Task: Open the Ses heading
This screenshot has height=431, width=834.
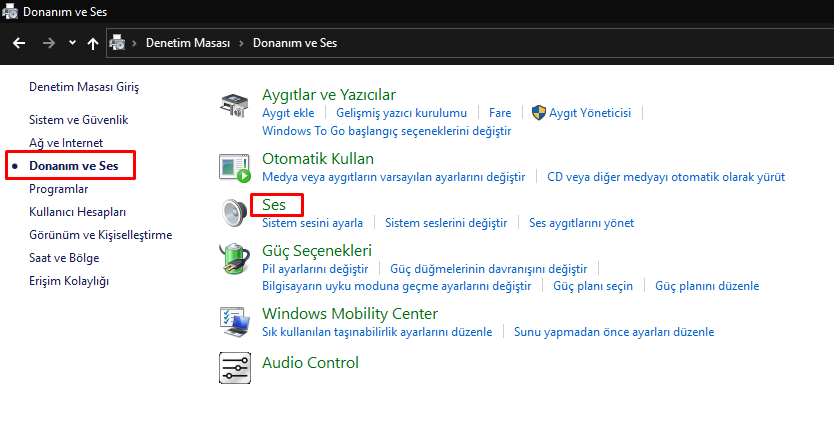Action: [x=274, y=205]
